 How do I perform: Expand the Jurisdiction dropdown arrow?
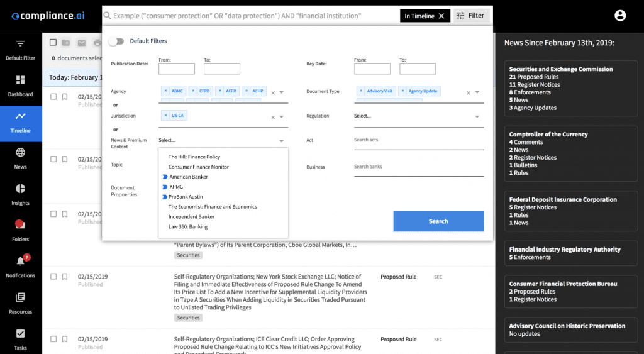(x=282, y=117)
